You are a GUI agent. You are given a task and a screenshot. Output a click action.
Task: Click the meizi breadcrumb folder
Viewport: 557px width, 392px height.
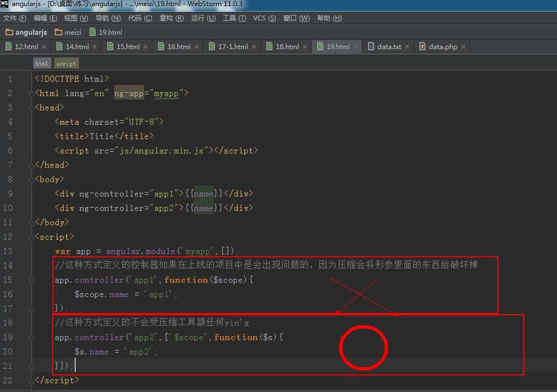point(68,33)
